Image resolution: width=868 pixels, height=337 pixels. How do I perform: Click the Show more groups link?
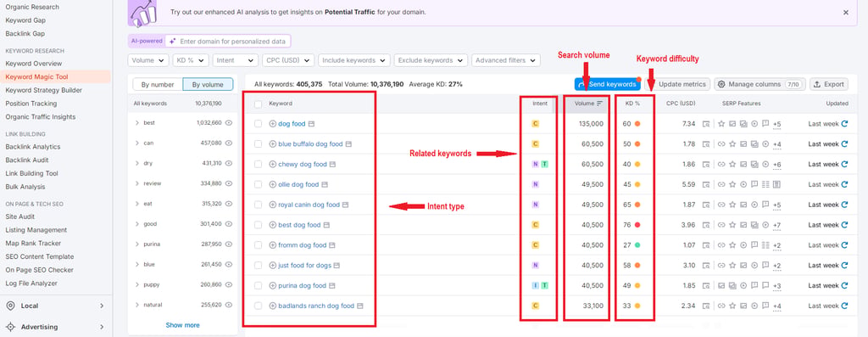click(x=183, y=325)
